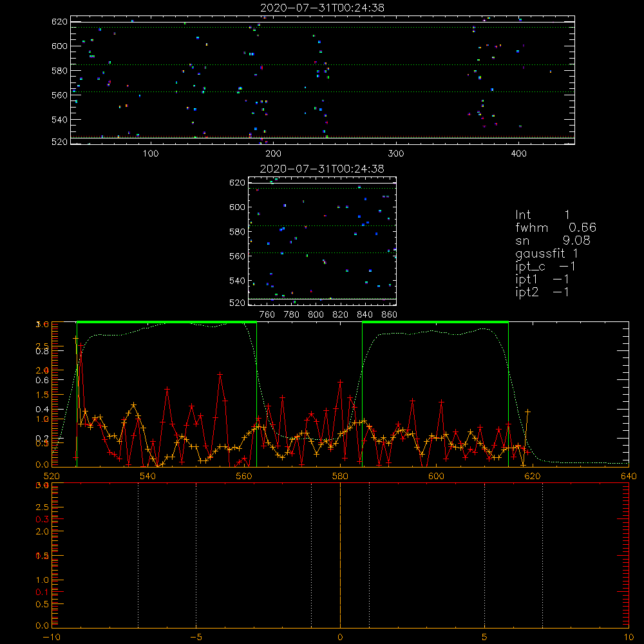
Task: Select the 'sn 9.08' readout line
Action: click(553, 240)
